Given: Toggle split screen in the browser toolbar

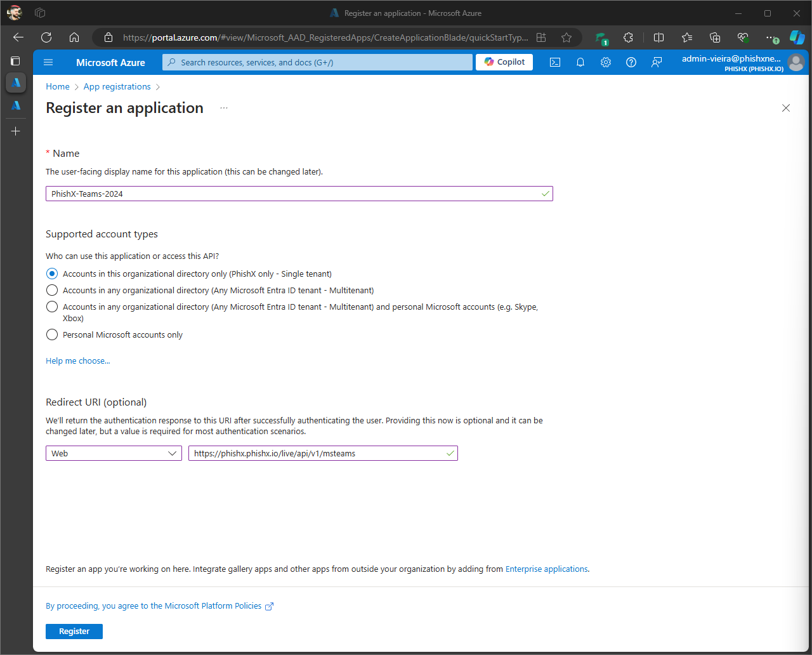Looking at the screenshot, I should point(658,37).
